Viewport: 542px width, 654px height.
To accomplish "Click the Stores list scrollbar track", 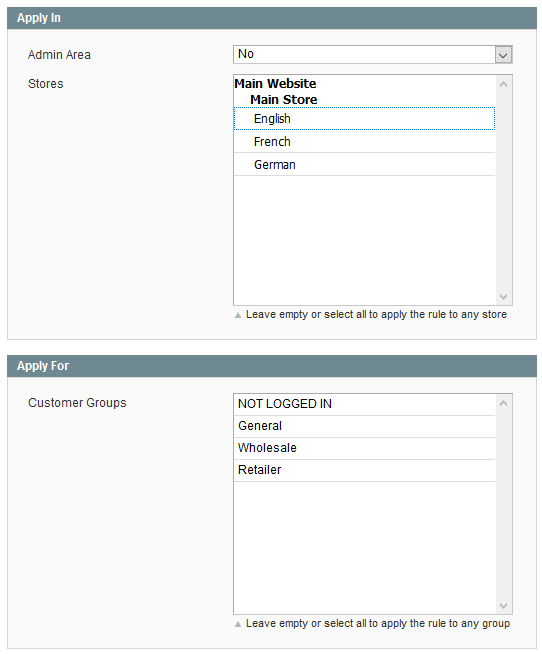I will (504, 190).
